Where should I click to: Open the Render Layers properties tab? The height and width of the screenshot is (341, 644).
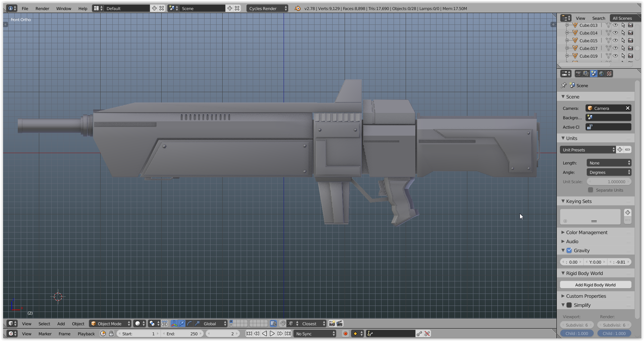pos(586,74)
